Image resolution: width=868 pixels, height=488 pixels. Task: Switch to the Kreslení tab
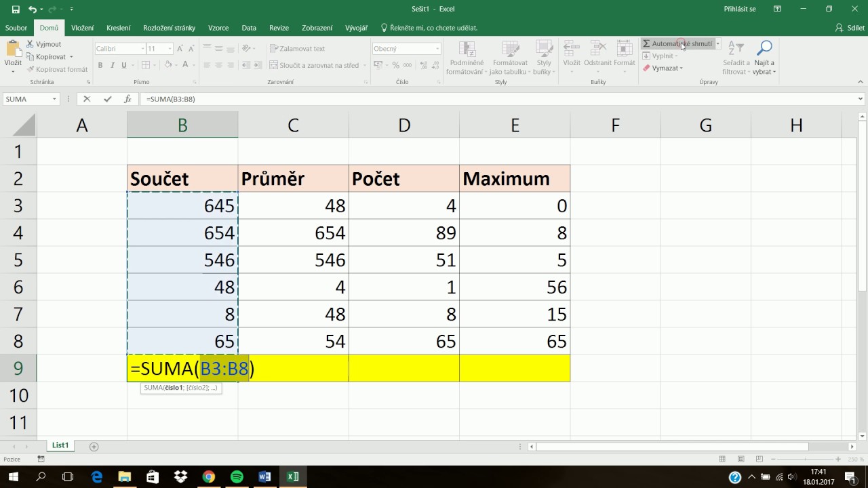118,28
